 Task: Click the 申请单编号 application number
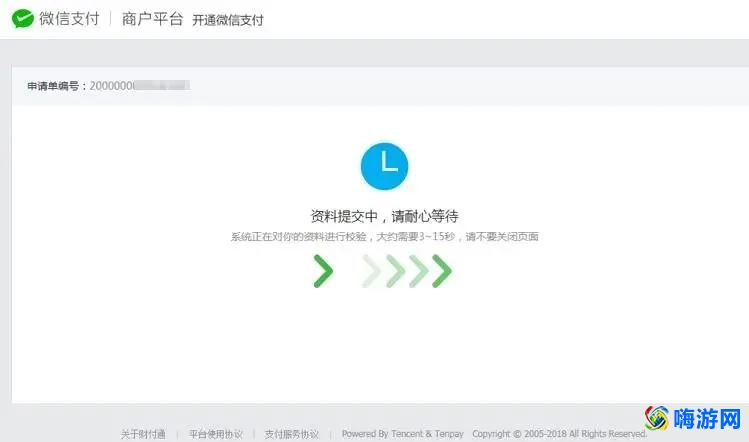tap(109, 86)
